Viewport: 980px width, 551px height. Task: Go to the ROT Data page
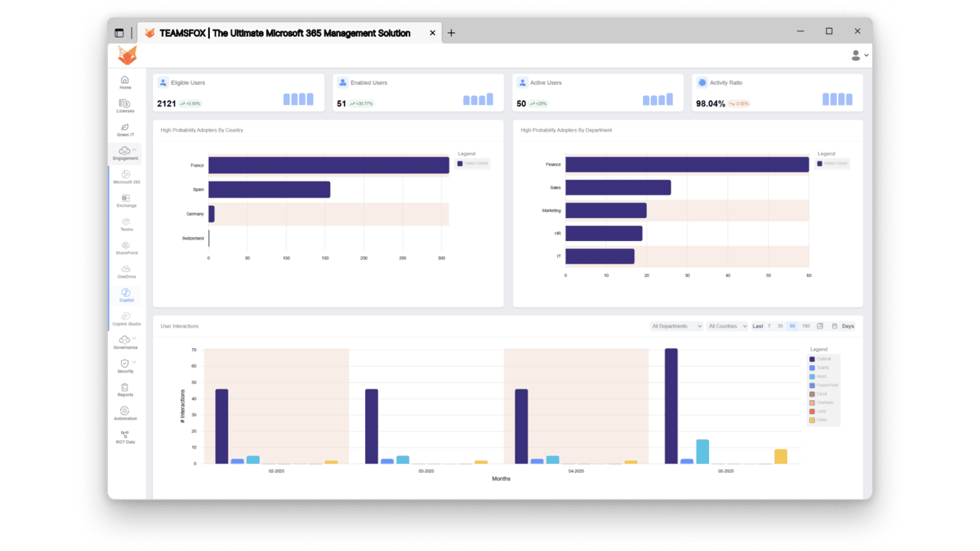coord(125,437)
